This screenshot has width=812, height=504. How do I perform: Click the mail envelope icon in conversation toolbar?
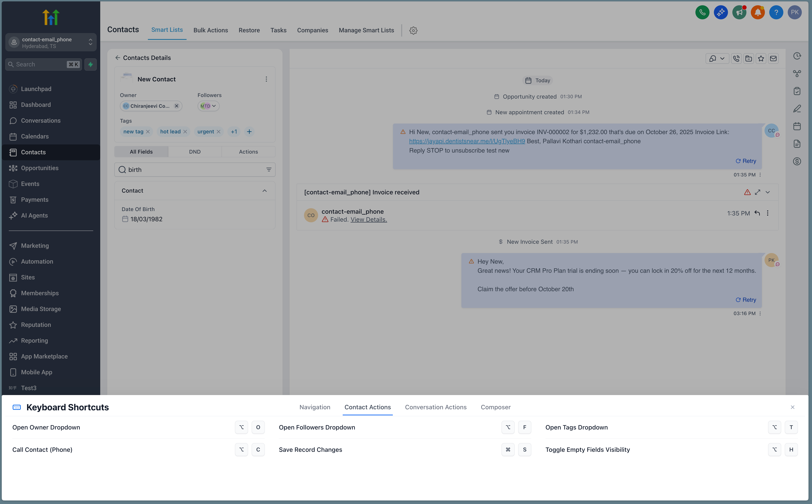click(773, 59)
